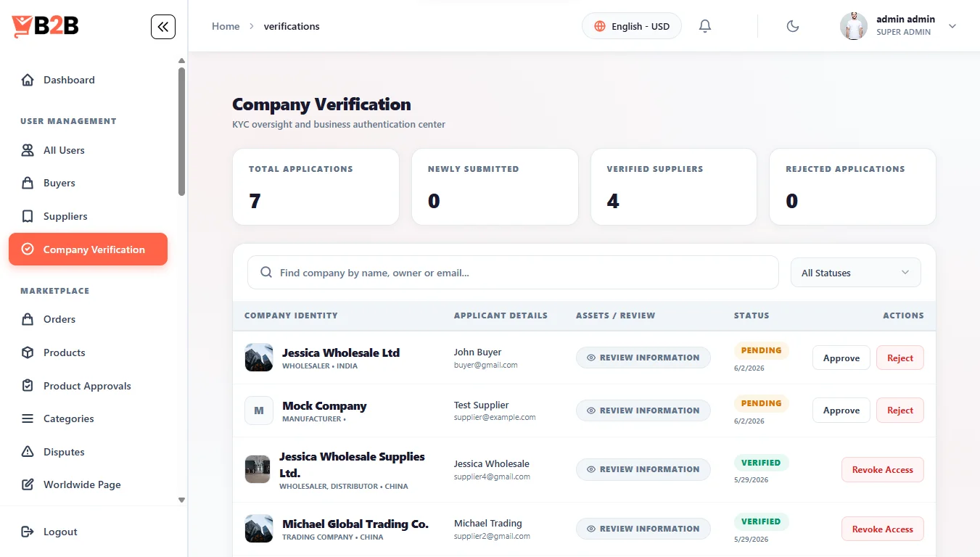Revoke access for Jessica Wholesale Supplies Ltd.
The width and height of the screenshot is (980, 557).
(x=883, y=469)
